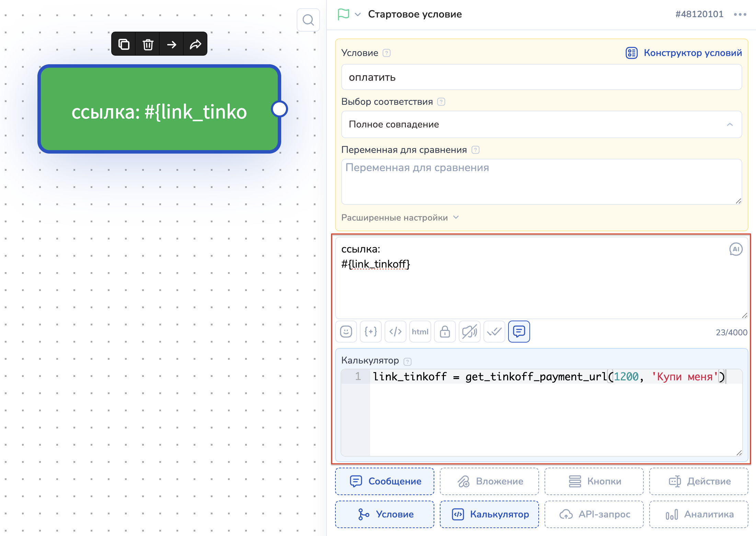
Task: Insert variable with the {+} icon
Action: [371, 332]
